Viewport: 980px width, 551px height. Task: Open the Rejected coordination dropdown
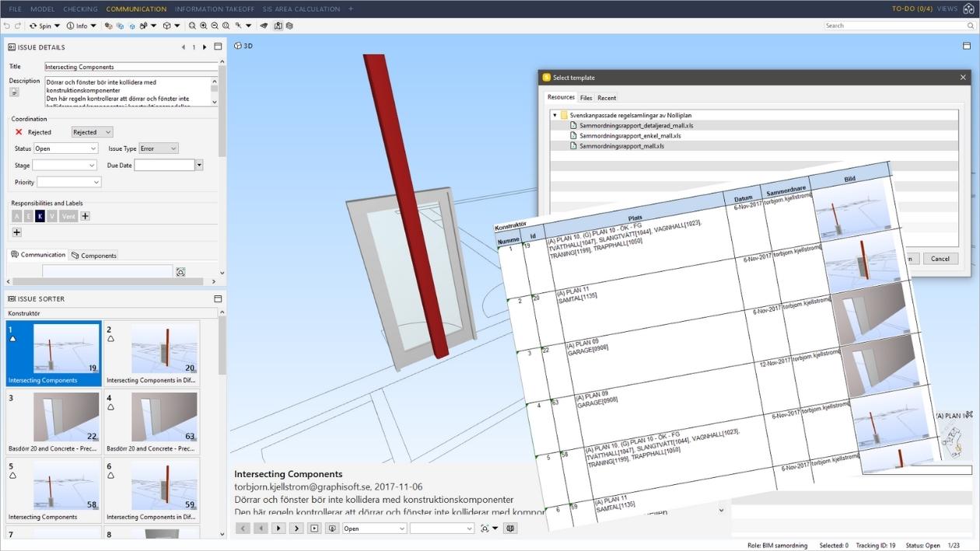pyautogui.click(x=92, y=132)
